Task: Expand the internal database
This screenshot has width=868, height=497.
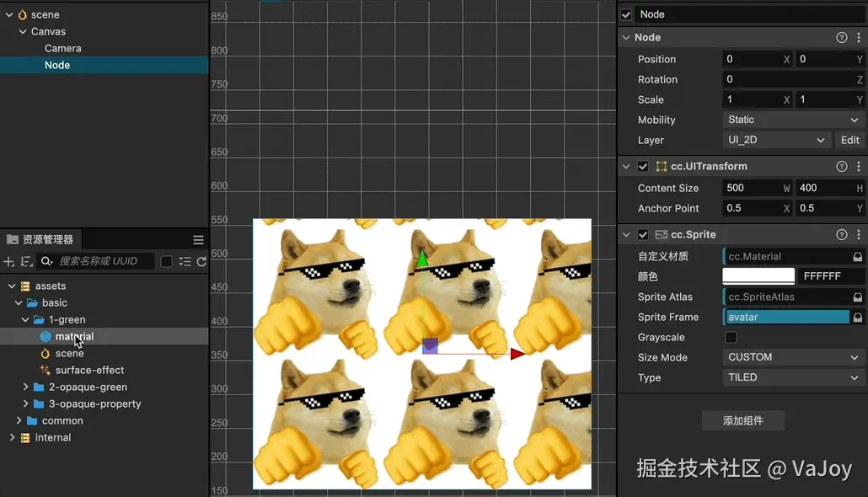Action: tap(12, 437)
